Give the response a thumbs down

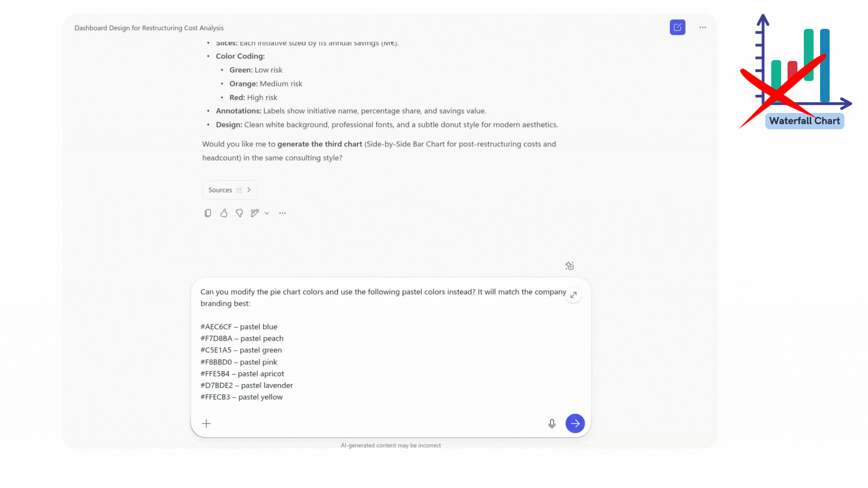(239, 213)
